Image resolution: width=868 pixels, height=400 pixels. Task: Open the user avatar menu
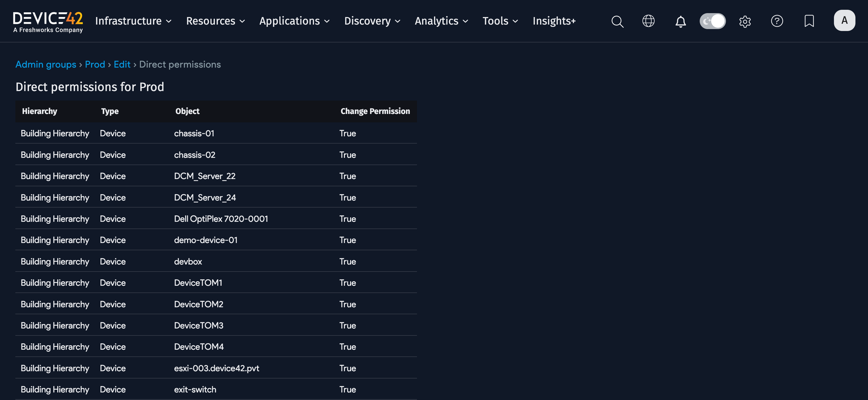844,20
